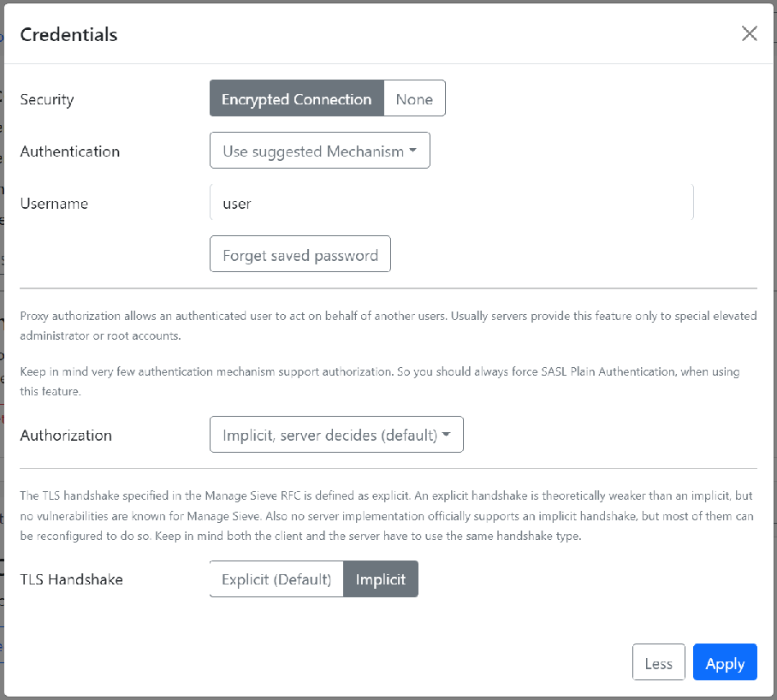Click the Forget saved password button

coord(300,253)
